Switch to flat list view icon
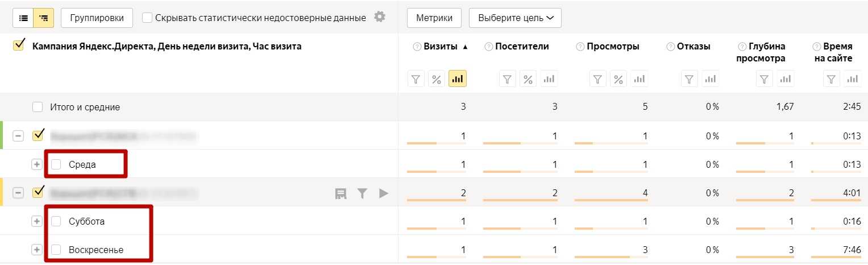Image resolution: width=868 pixels, height=265 pixels. [23, 18]
